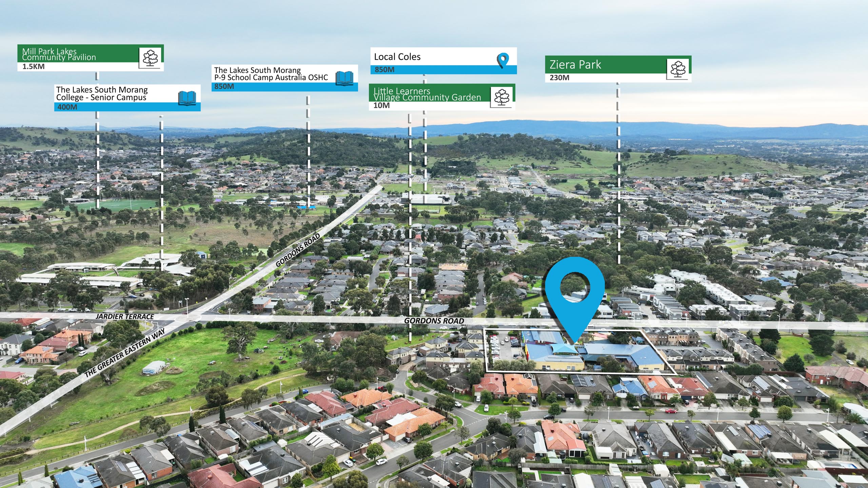Click the '850M' distance under P-9 School
The height and width of the screenshot is (488, 868).
coord(224,86)
